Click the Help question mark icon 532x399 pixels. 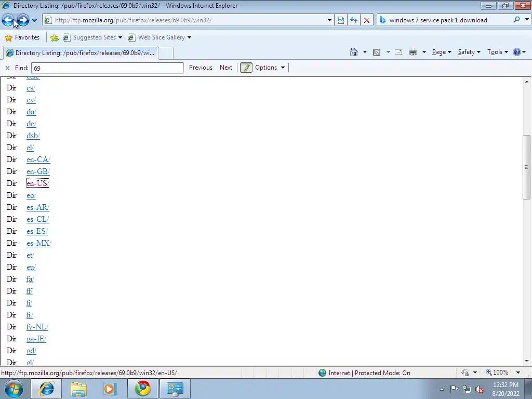pos(517,52)
